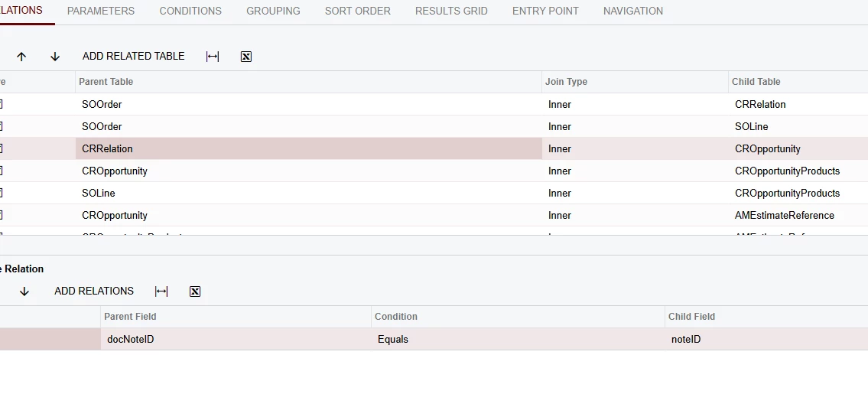Screen dimensions: 868x407
Task: Export field relations to Excel
Action: coord(195,291)
